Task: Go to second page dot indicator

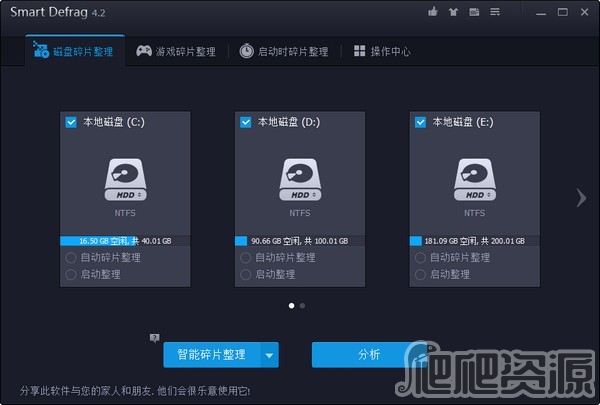Action: (x=302, y=306)
